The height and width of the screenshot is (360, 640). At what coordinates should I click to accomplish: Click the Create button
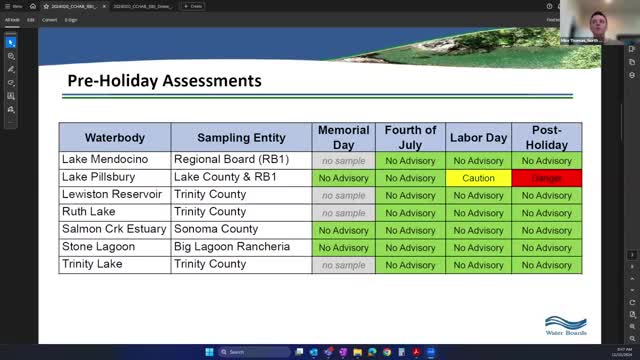coord(193,6)
